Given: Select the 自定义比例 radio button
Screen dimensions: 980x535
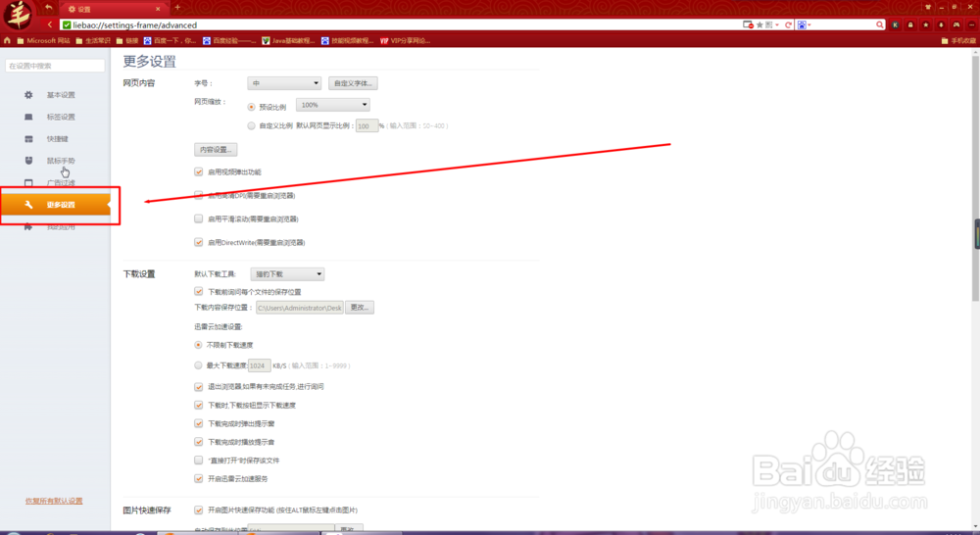Looking at the screenshot, I should [x=251, y=125].
